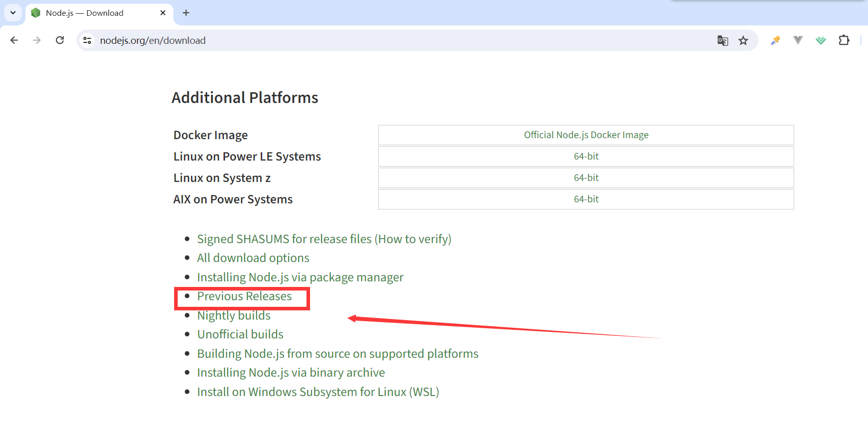868x422 pixels.
Task: Open site information icon in address bar
Action: tap(88, 40)
